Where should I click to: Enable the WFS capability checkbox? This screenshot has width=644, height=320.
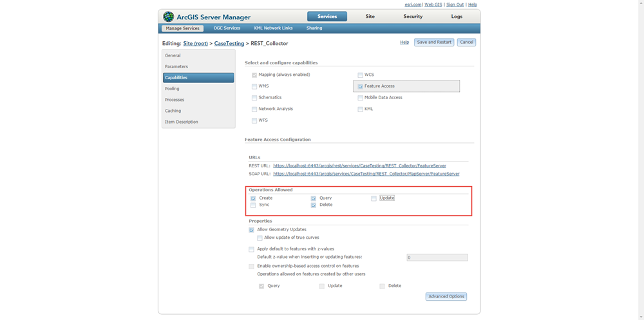click(x=254, y=121)
